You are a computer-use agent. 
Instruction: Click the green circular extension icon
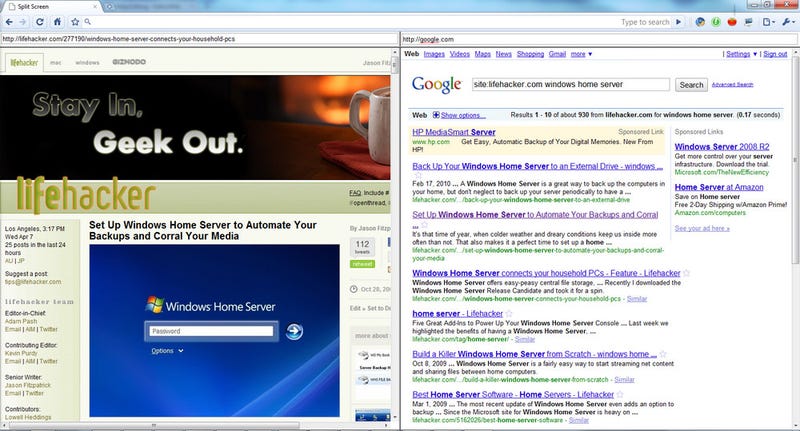716,22
